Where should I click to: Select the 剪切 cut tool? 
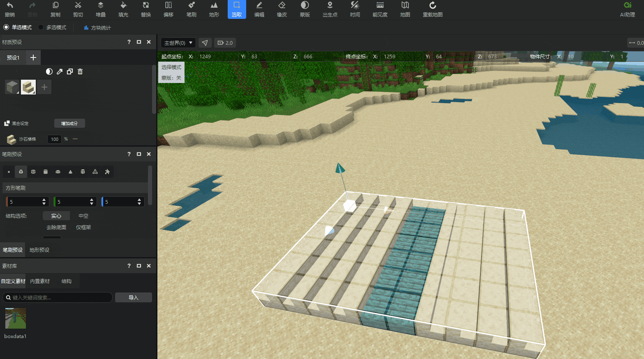[78, 9]
